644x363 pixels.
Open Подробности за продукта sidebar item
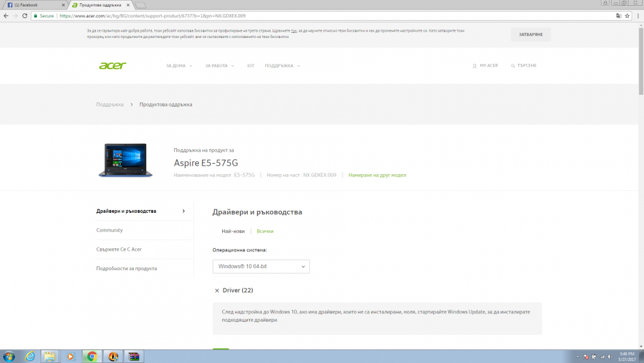126,268
